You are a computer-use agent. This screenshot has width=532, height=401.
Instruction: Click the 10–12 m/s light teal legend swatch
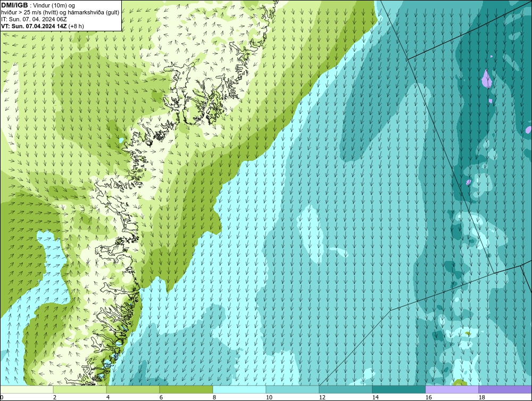pos(293,389)
